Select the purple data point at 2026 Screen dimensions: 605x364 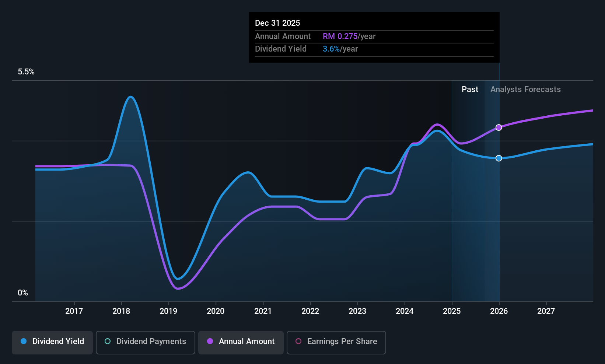[x=499, y=127]
